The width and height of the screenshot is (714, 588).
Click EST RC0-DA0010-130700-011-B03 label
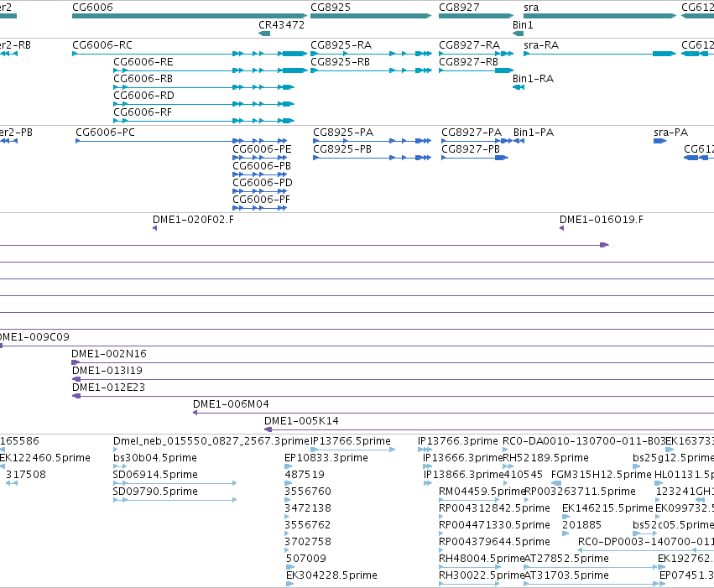click(x=584, y=441)
